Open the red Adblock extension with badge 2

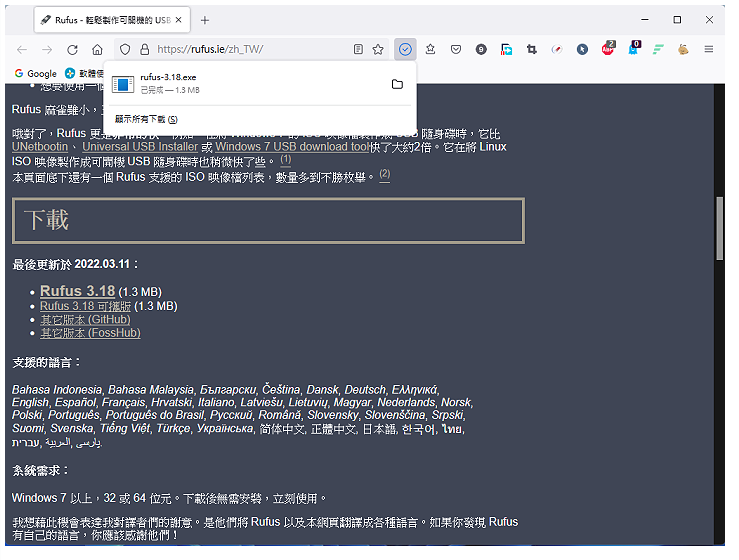[608, 48]
